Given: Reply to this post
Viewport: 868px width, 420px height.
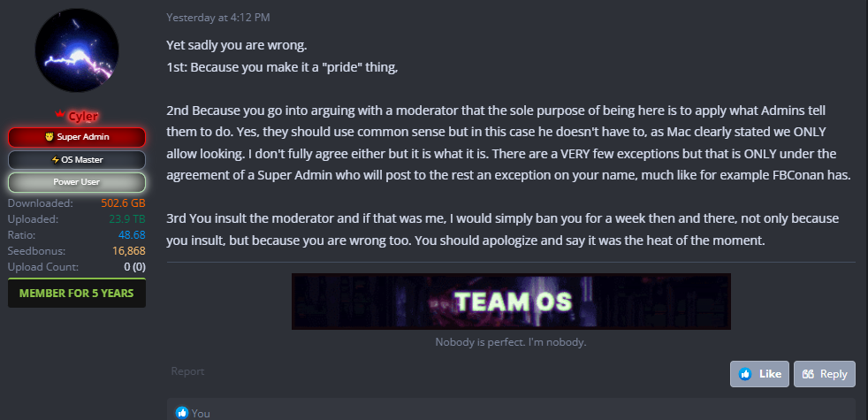Looking at the screenshot, I should click(824, 374).
